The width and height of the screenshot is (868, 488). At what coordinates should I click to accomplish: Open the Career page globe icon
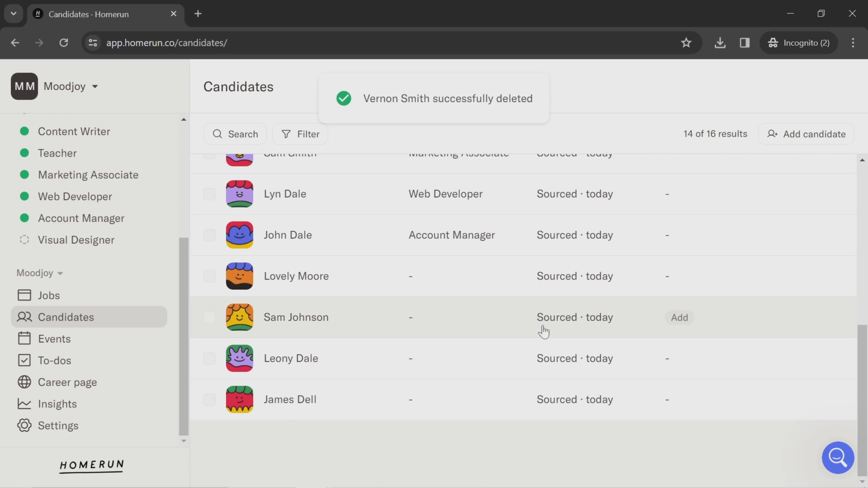[x=24, y=382]
